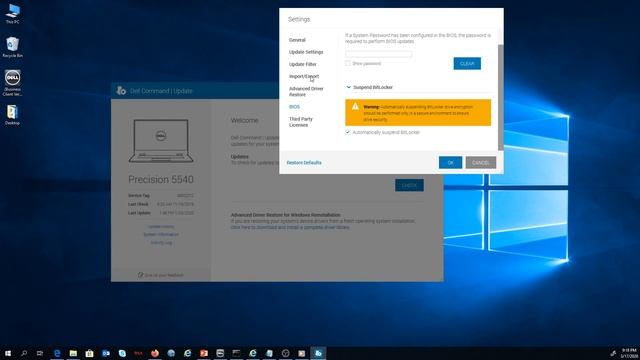Toggle the Show password checkbox

(x=348, y=63)
